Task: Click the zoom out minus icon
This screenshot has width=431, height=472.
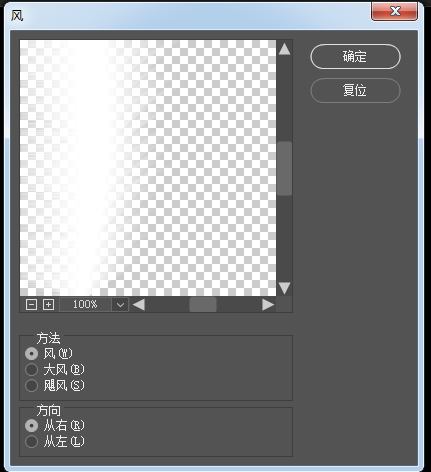Action: pyautogui.click(x=31, y=304)
